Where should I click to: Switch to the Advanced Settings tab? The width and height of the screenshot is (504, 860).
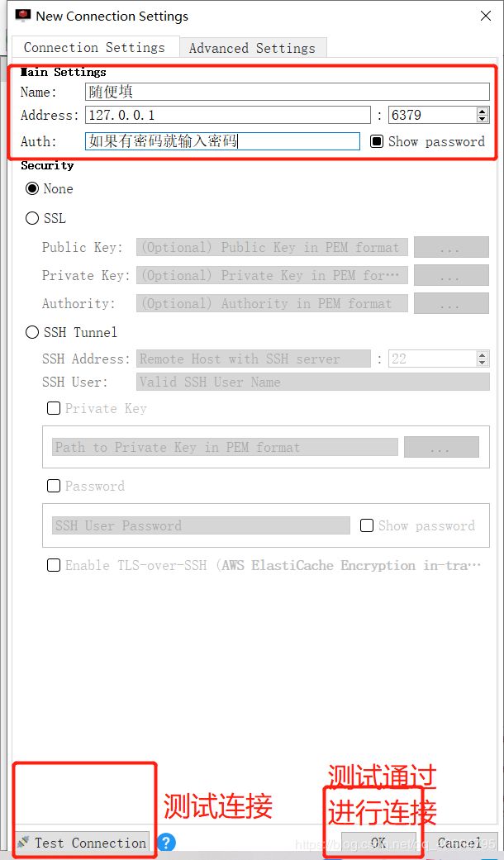coord(253,48)
